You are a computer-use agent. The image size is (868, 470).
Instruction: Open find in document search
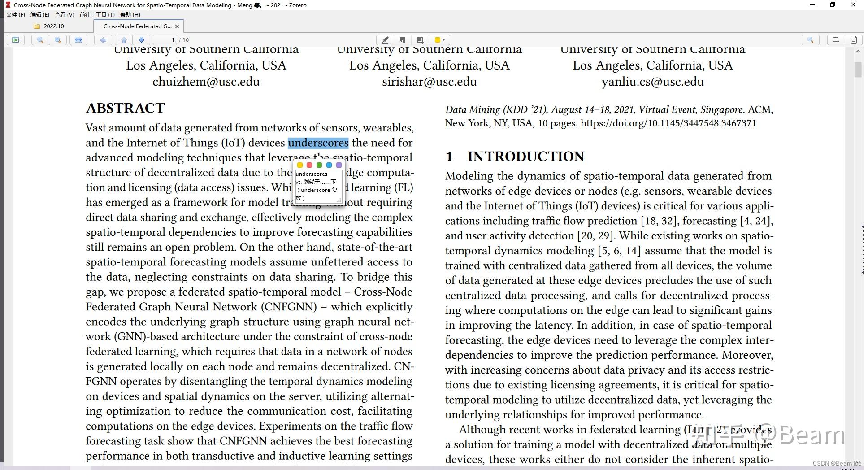coord(810,40)
